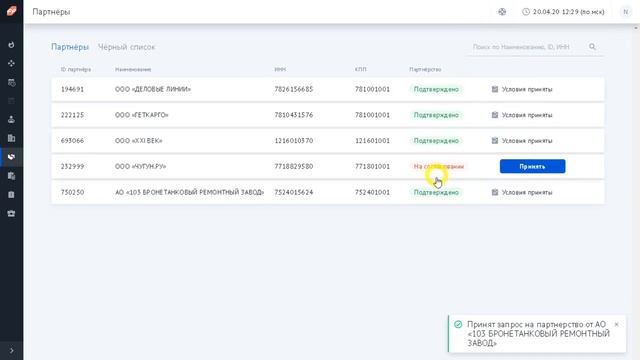This screenshot has height=360, width=640.
Task: Click КПП value 771801001
Action: [372, 167]
